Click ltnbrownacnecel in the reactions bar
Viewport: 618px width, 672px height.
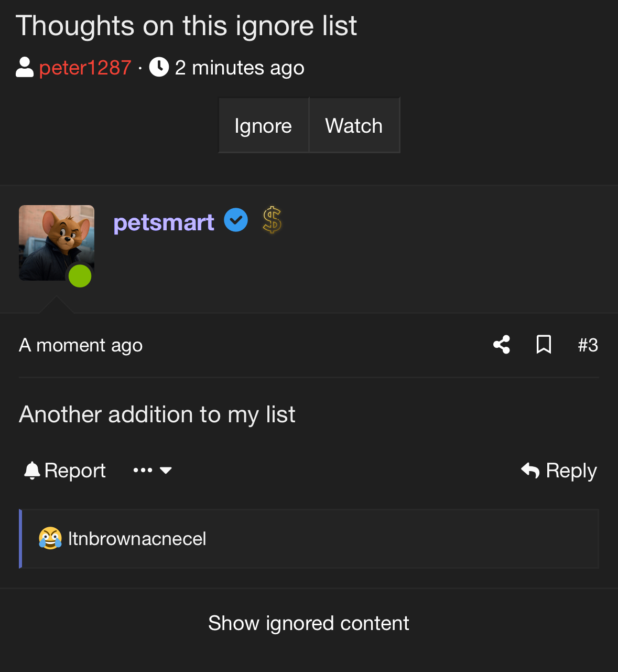pos(137,539)
